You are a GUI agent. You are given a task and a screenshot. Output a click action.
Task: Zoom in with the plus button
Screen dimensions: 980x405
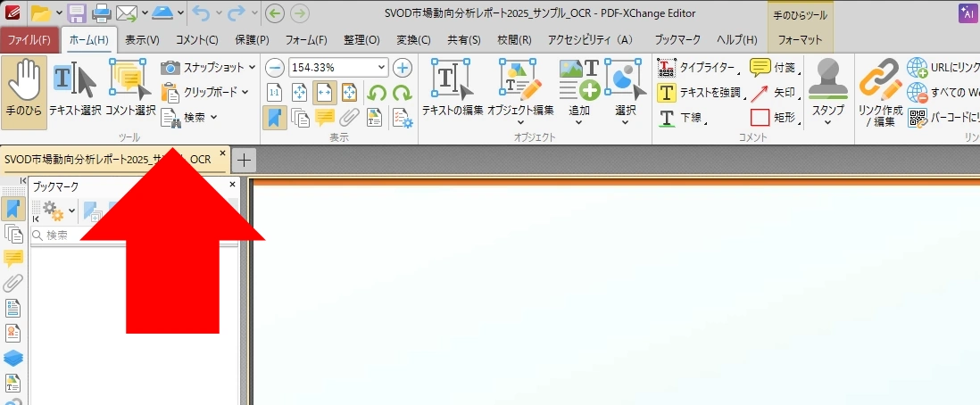(403, 68)
